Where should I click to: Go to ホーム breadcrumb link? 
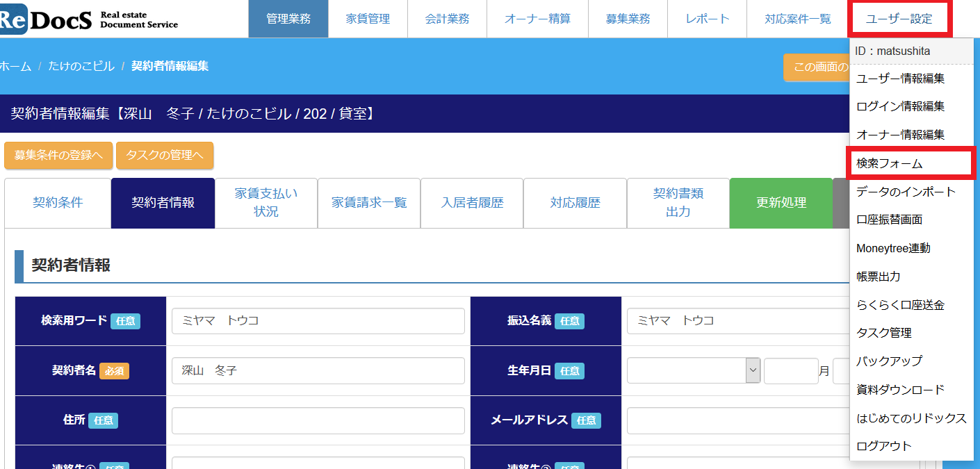15,66
